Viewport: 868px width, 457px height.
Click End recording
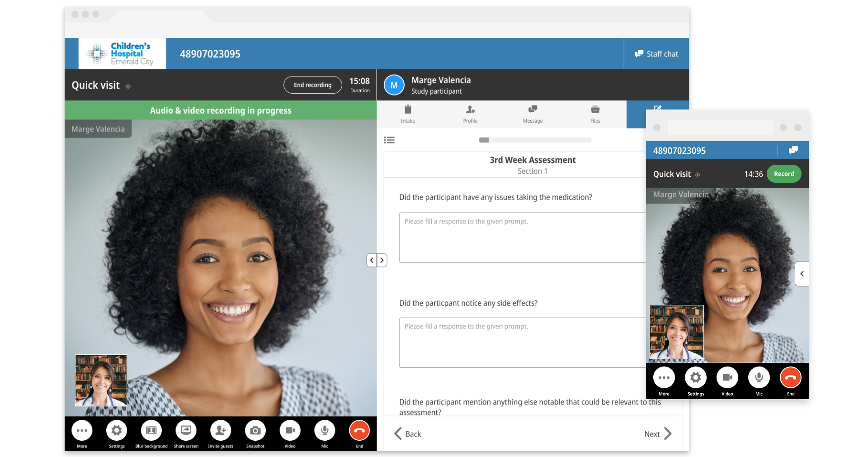coord(312,85)
